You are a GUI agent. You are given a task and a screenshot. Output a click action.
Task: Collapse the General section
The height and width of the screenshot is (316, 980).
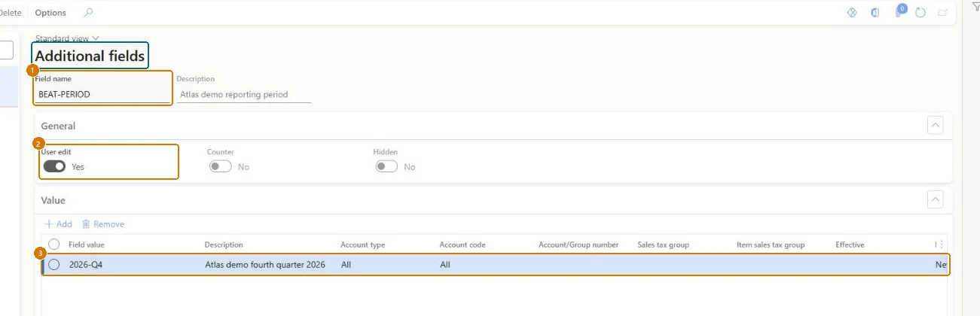pyautogui.click(x=935, y=126)
